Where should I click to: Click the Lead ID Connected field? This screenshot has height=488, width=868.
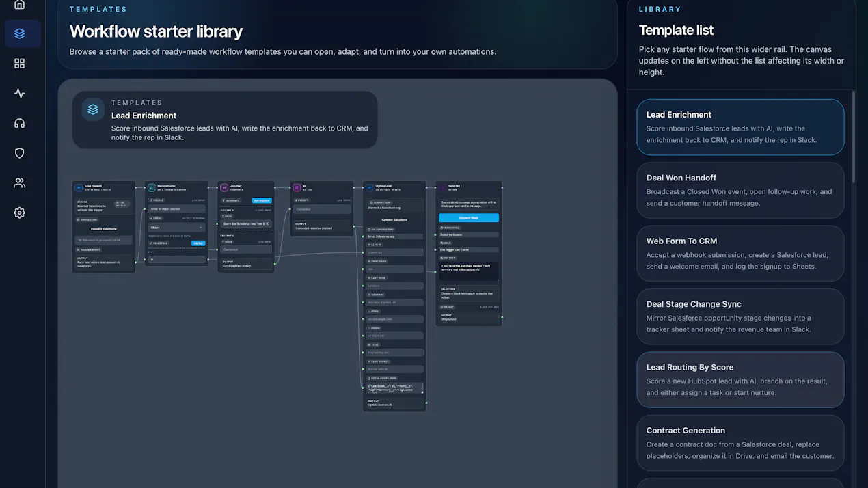tap(394, 252)
